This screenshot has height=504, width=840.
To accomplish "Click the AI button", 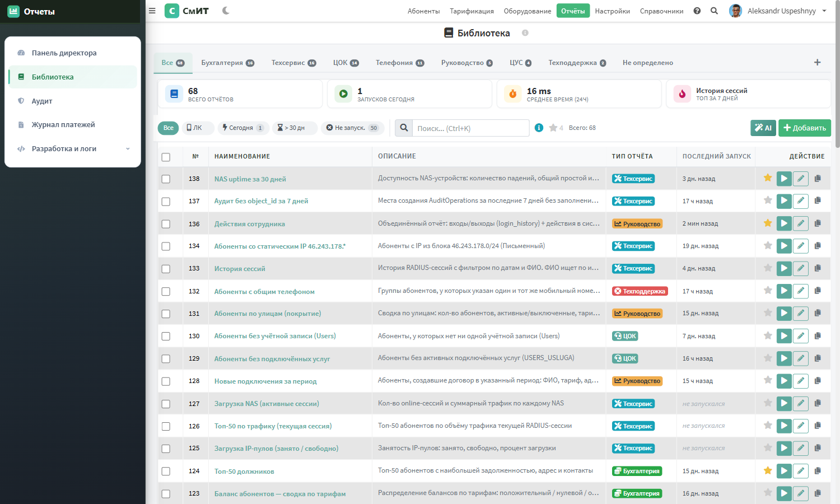I will (x=763, y=128).
